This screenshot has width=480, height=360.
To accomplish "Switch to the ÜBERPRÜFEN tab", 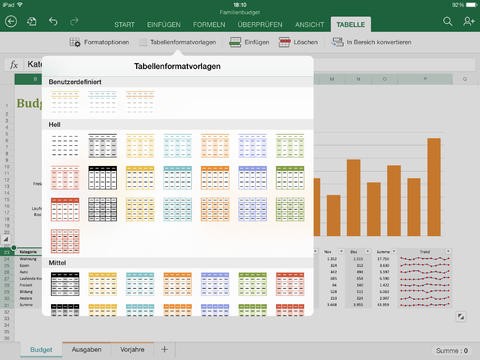I will click(x=260, y=25).
